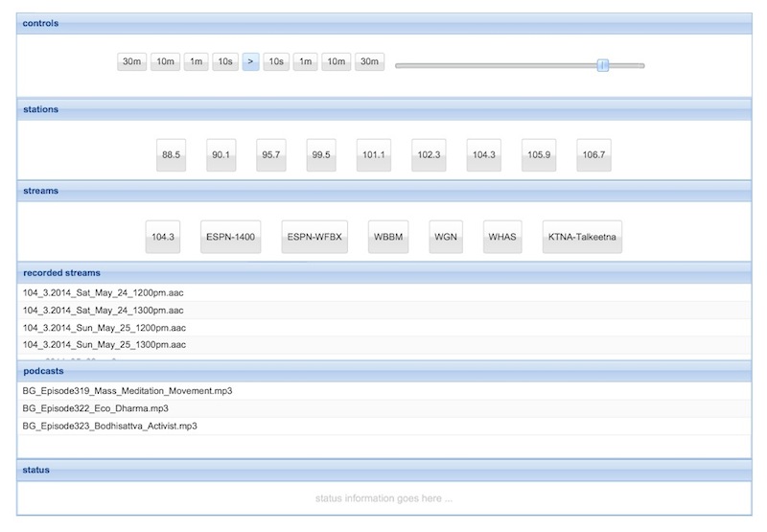
Task: Open the WGN stream
Action: [446, 237]
